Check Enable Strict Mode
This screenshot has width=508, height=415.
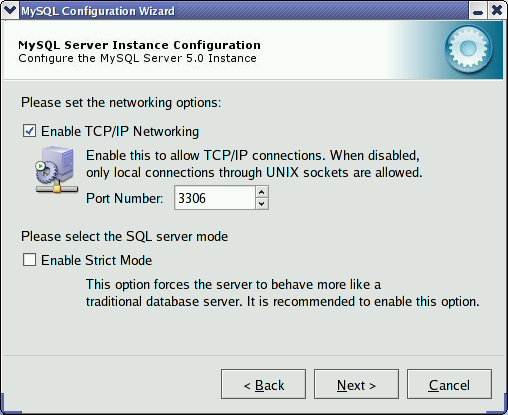point(29,260)
